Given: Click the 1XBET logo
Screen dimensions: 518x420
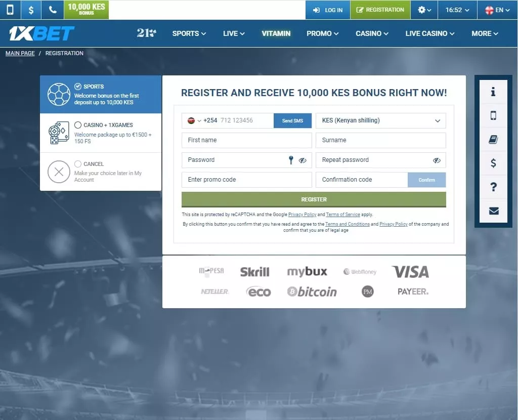Looking at the screenshot, I should (x=41, y=33).
